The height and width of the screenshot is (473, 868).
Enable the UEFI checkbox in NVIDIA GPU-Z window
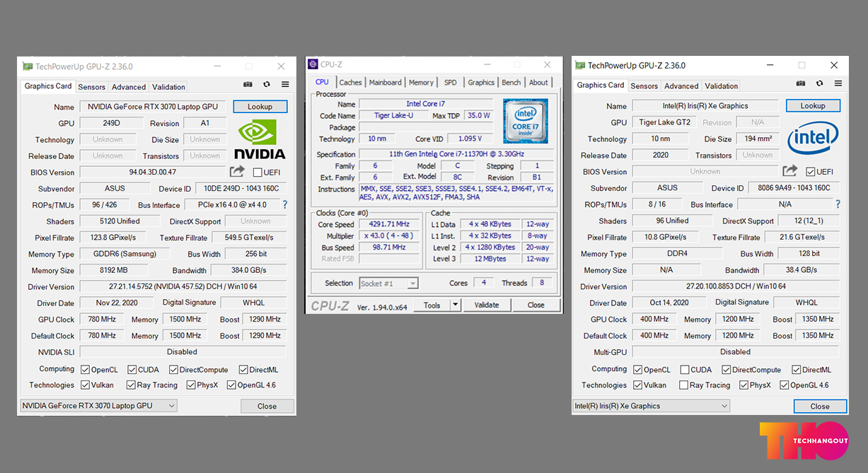[257, 173]
